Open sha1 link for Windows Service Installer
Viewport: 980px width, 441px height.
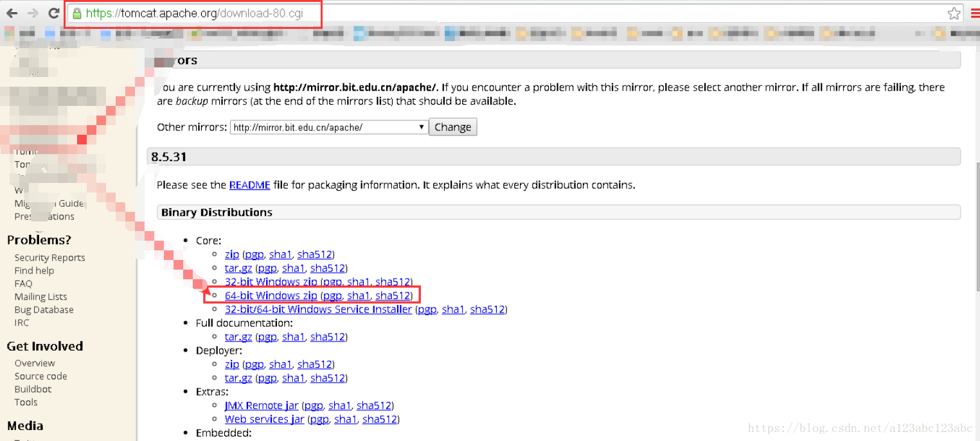point(453,309)
